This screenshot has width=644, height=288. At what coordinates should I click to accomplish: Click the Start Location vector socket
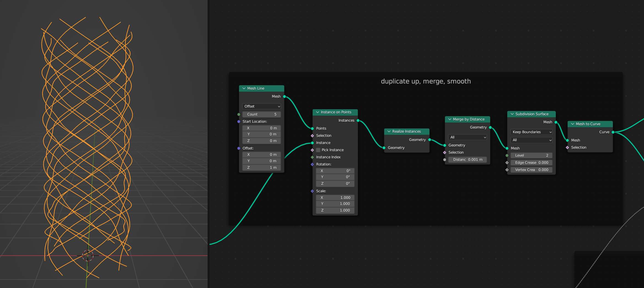239,122
